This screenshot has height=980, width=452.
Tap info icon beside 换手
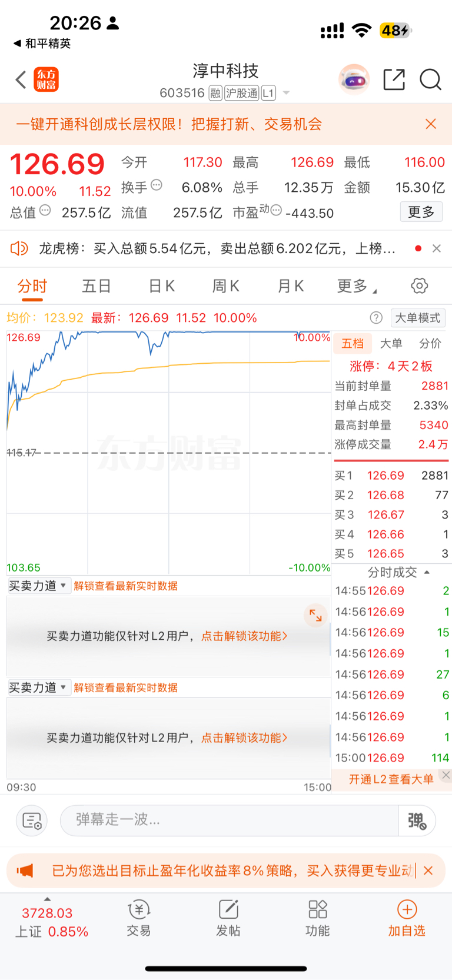point(157,185)
